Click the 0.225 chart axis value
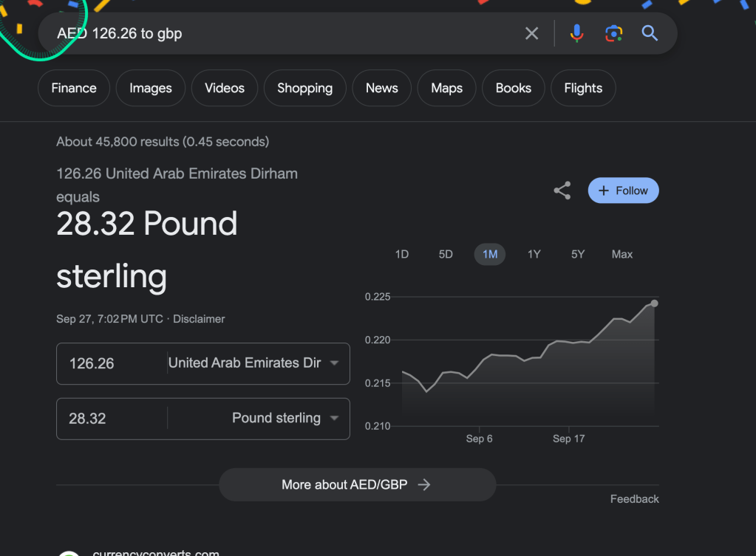 (x=378, y=296)
